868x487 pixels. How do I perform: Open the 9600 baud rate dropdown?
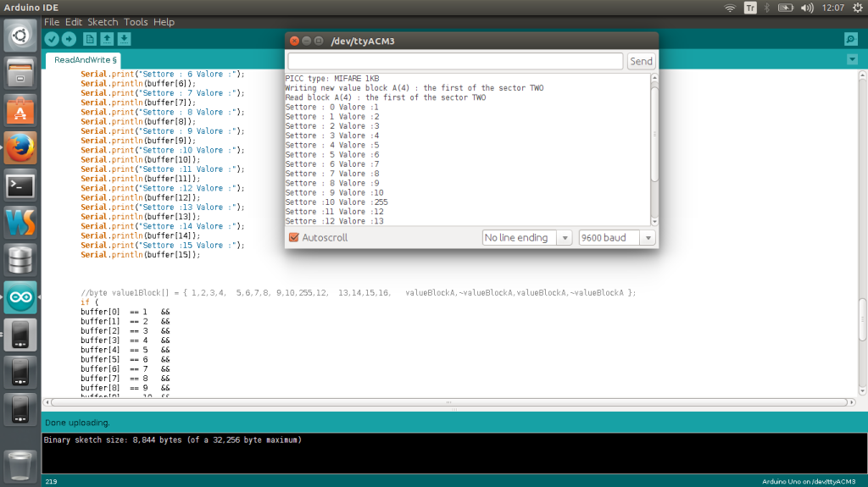617,238
